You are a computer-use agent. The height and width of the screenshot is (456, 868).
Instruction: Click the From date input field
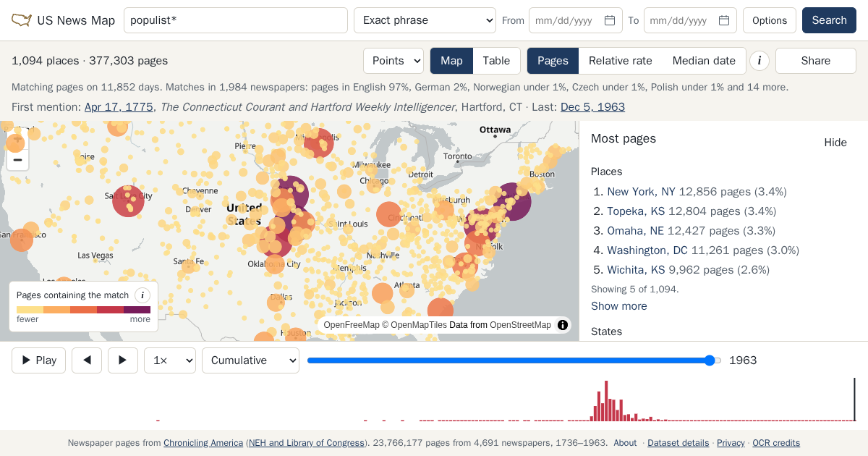click(576, 20)
